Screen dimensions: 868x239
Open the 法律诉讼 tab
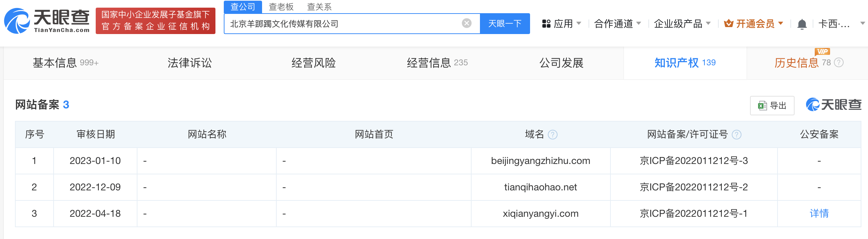click(x=190, y=63)
